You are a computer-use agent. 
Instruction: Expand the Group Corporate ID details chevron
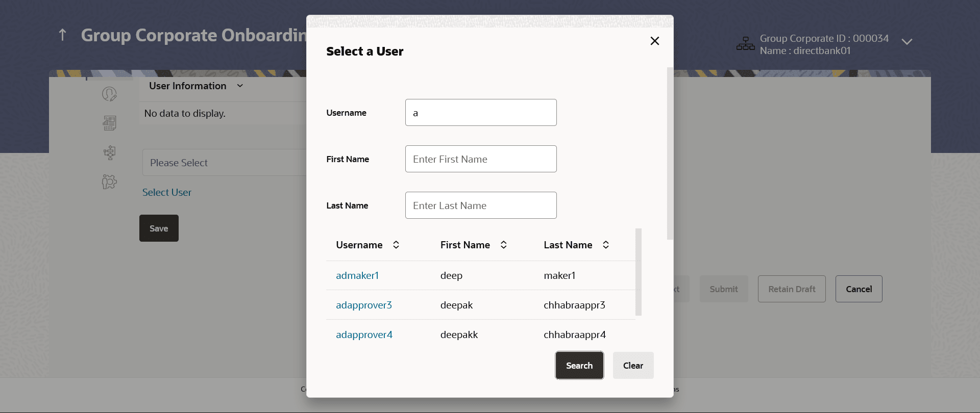click(906, 42)
